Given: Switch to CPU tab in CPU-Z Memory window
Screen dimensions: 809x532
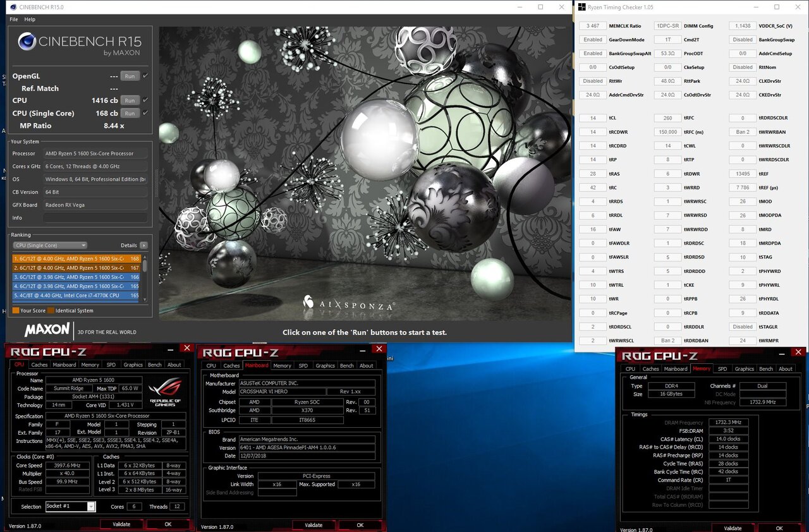Looking at the screenshot, I should (630, 368).
